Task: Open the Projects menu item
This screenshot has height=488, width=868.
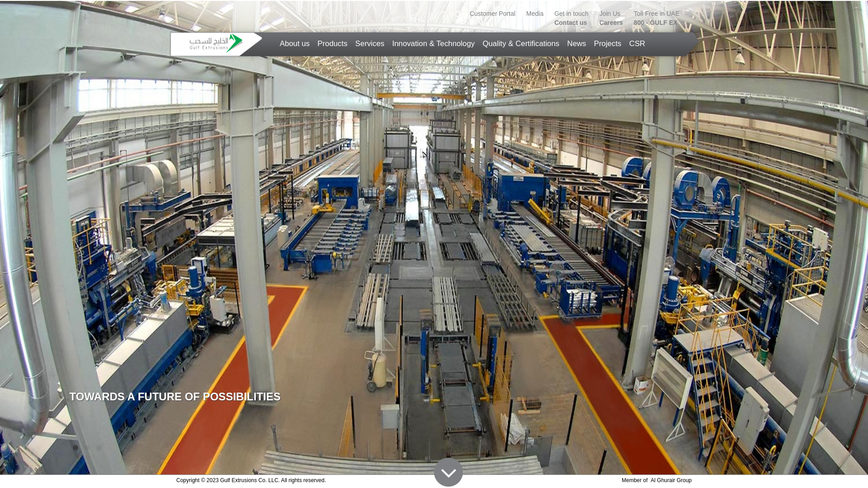Action: click(x=608, y=44)
